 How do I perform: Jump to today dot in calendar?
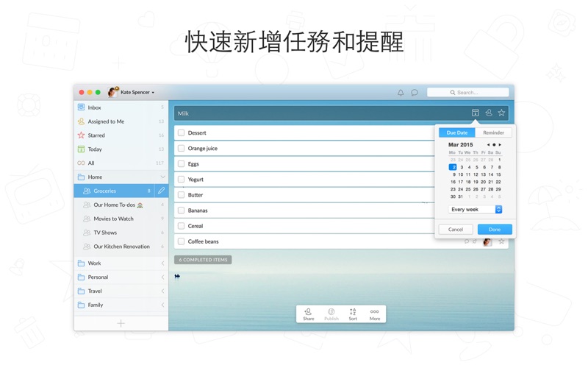point(494,144)
